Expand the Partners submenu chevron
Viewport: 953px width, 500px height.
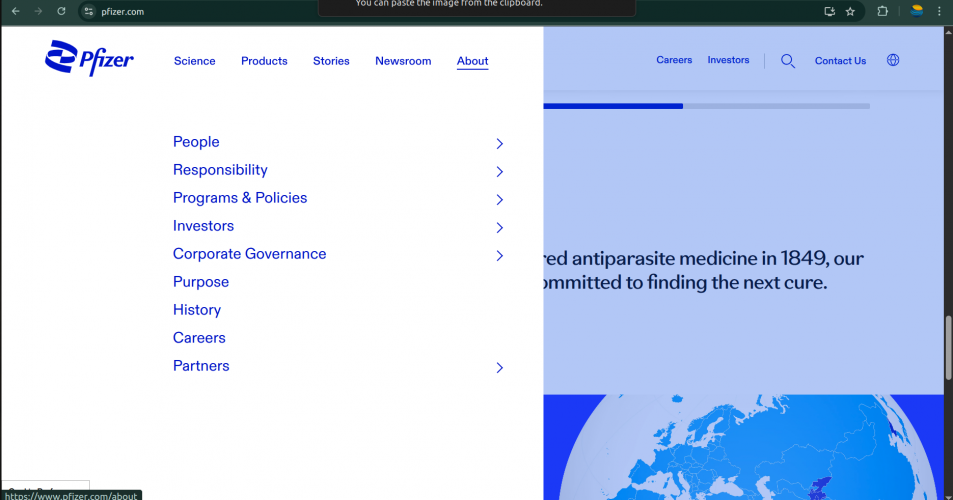tap(500, 368)
